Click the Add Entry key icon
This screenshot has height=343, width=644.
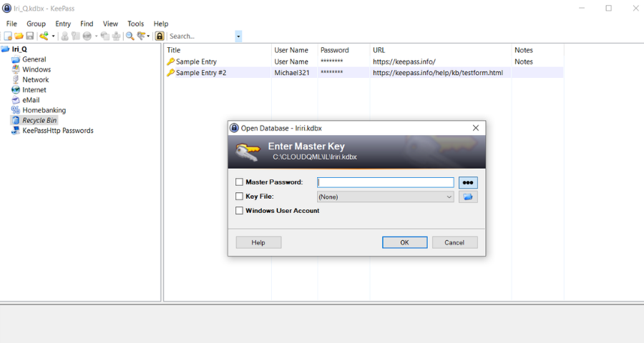[44, 36]
